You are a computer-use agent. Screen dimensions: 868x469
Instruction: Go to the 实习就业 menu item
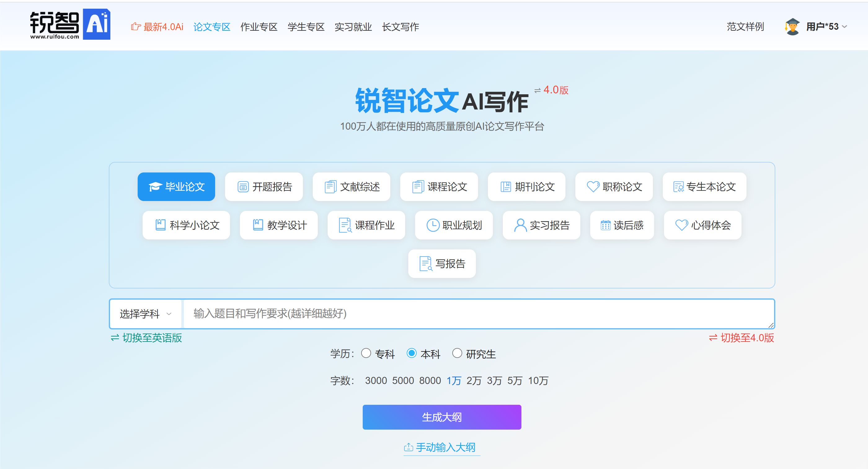353,27
